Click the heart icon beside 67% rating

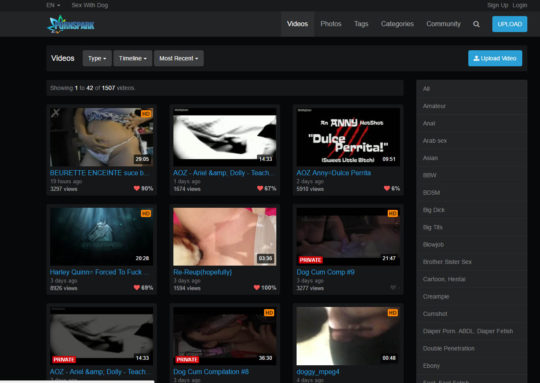[260, 188]
